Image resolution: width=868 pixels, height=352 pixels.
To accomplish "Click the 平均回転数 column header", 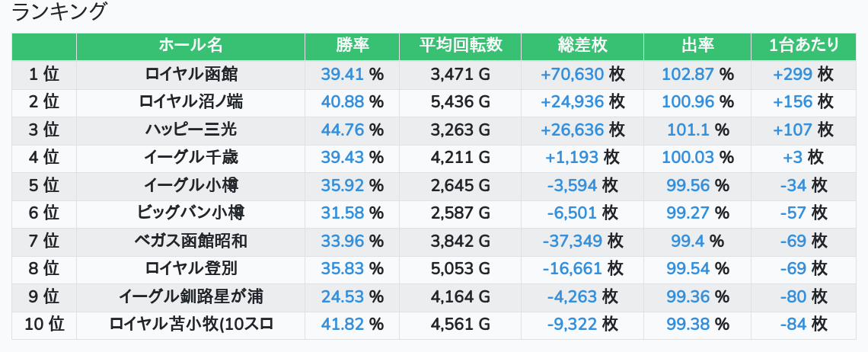I will pyautogui.click(x=460, y=46).
